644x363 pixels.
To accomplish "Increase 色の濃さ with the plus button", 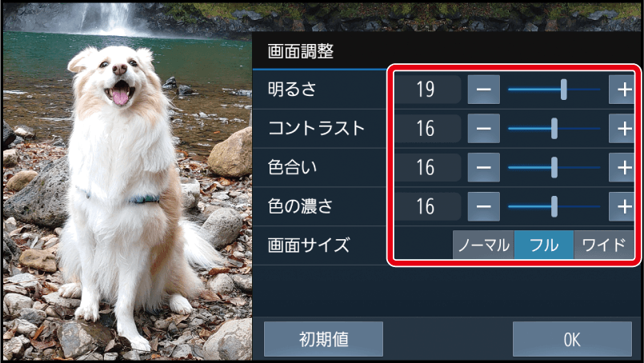I will pyautogui.click(x=622, y=206).
